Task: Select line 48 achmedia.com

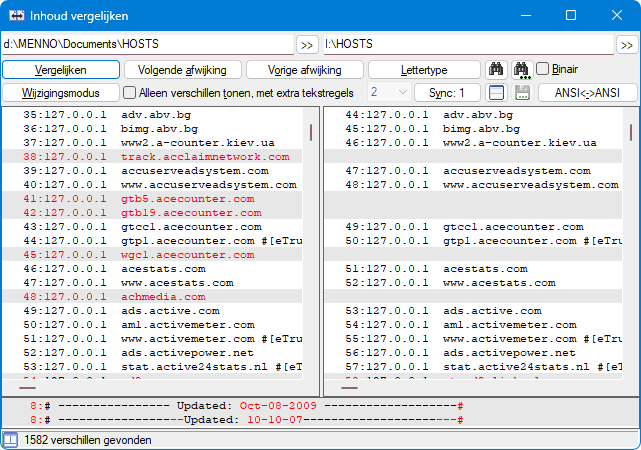Action: (152, 297)
